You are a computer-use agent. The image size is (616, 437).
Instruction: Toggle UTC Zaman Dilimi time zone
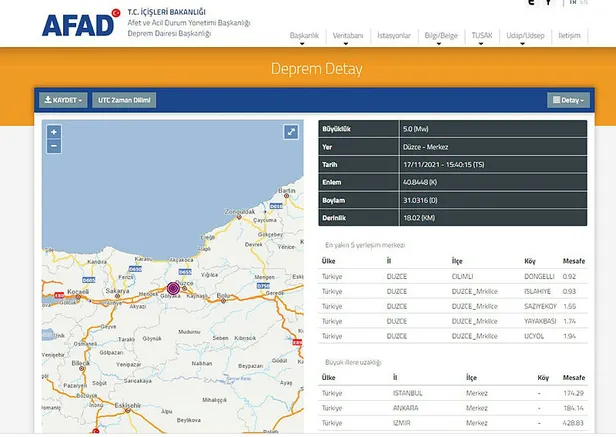tap(125, 100)
